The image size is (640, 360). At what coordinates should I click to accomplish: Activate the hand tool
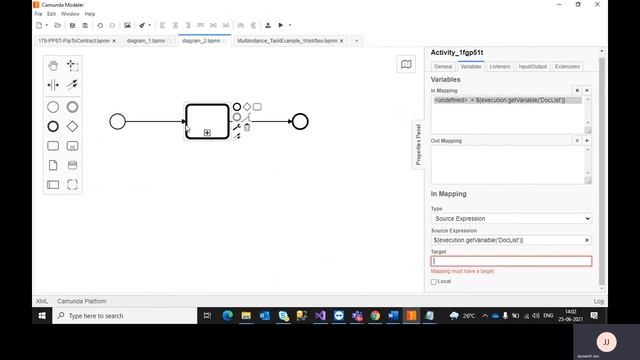[x=53, y=65]
